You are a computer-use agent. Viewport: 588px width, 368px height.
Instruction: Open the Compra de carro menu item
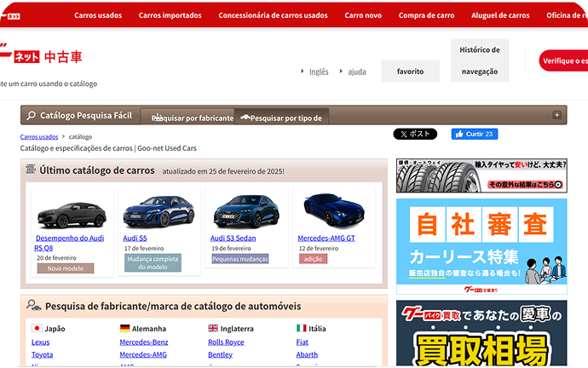pos(426,15)
